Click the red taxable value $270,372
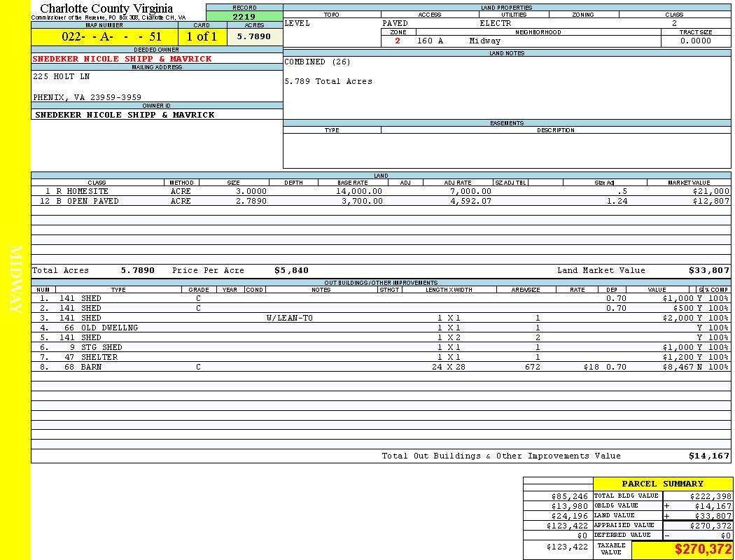735x560 pixels. click(703, 549)
